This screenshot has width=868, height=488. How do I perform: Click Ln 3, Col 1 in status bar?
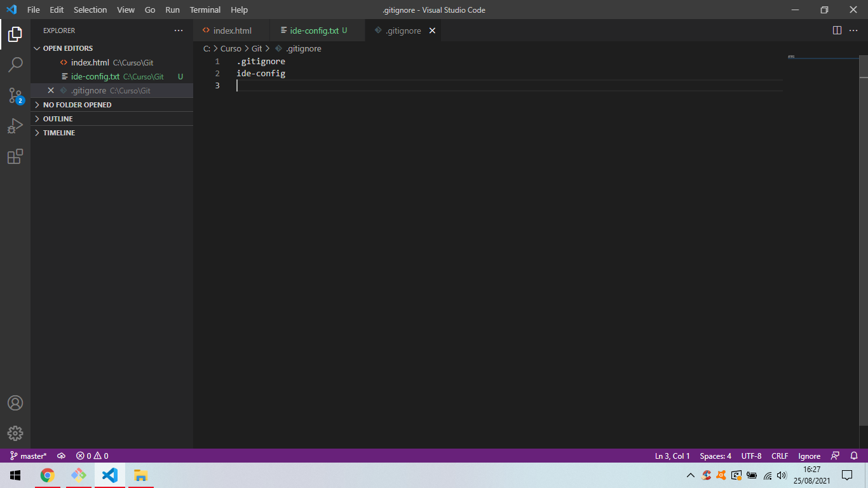pyautogui.click(x=672, y=456)
